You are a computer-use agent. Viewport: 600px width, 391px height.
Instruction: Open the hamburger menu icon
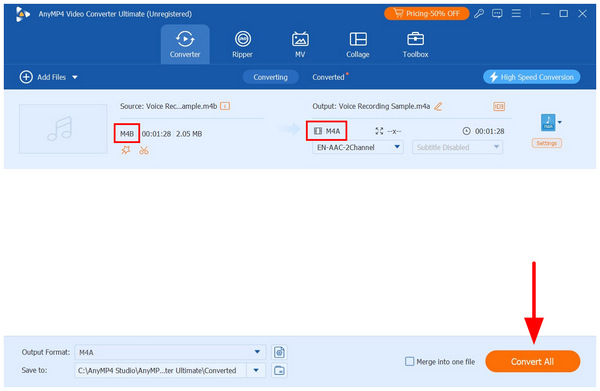(x=516, y=13)
